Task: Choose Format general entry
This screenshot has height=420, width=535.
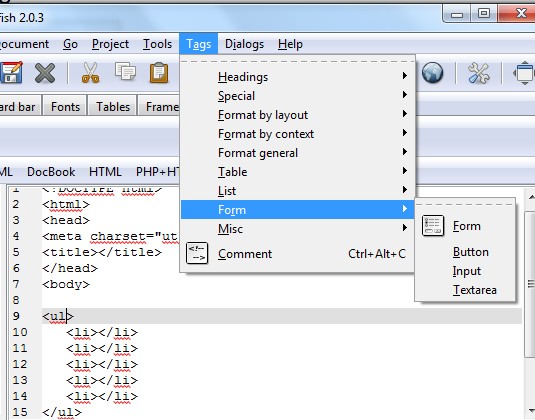Action: tap(298, 153)
